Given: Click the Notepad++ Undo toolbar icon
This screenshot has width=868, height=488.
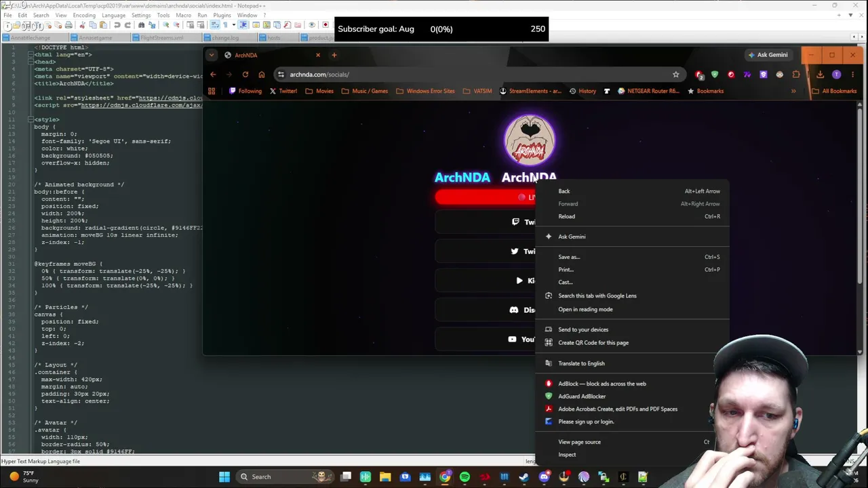Looking at the screenshot, I should tap(117, 26).
